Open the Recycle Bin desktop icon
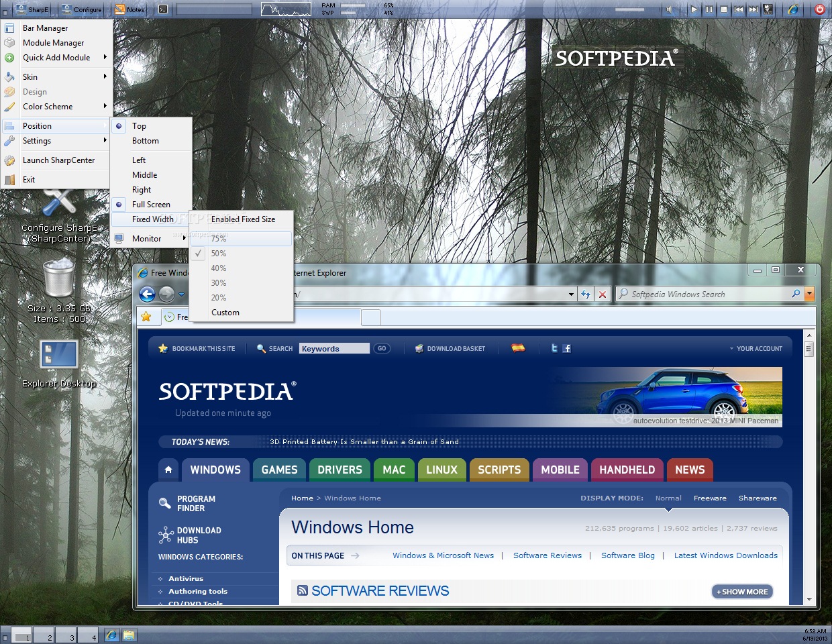Screen dimensions: 832x644 click(59, 278)
